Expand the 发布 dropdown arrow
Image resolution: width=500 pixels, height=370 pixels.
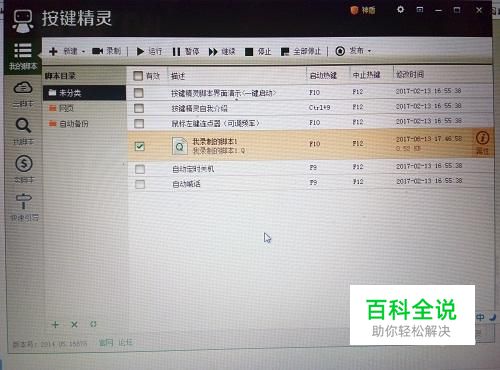coord(369,51)
